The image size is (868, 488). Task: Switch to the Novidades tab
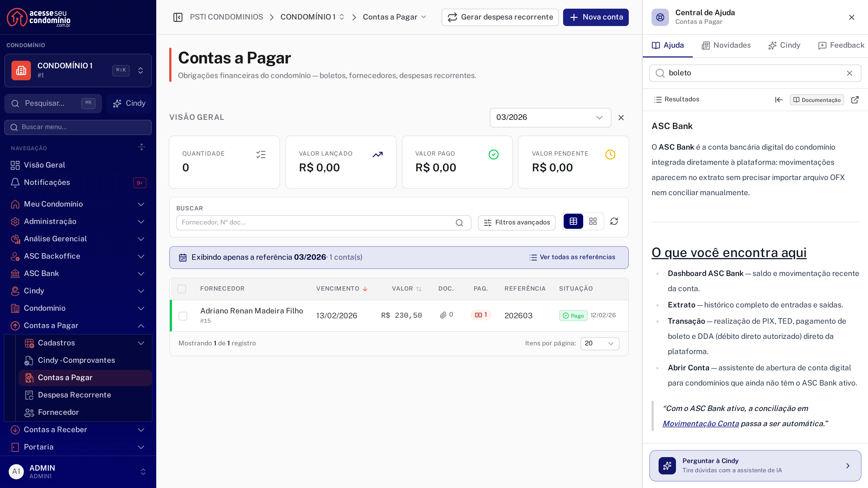pyautogui.click(x=726, y=46)
